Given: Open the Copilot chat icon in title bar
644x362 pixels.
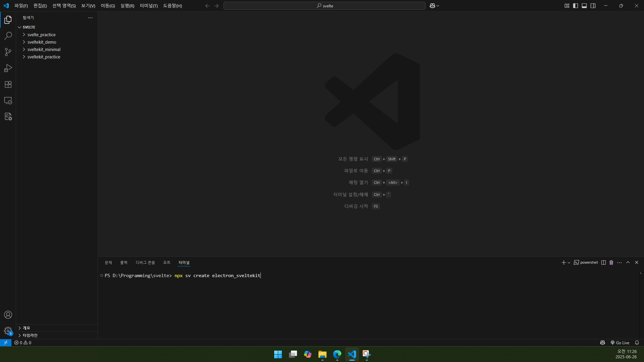Looking at the screenshot, I should click(x=432, y=6).
